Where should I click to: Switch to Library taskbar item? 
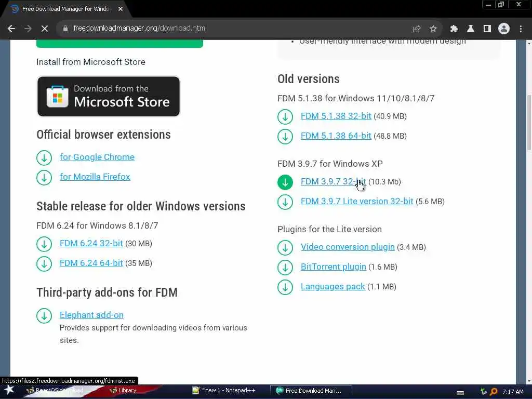pyautogui.click(x=123, y=391)
